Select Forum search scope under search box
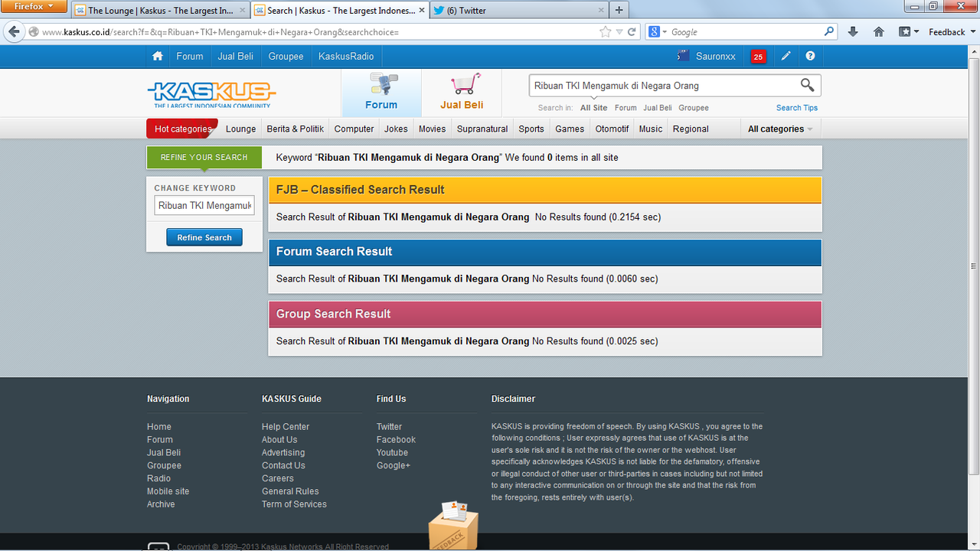980x551 pixels. pyautogui.click(x=626, y=108)
